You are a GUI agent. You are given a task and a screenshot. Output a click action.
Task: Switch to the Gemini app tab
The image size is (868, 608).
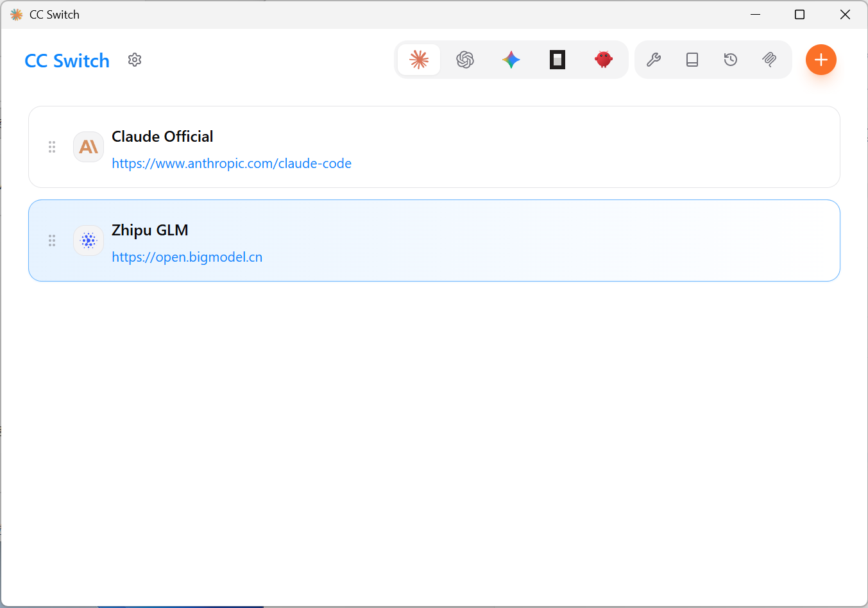pyautogui.click(x=511, y=60)
